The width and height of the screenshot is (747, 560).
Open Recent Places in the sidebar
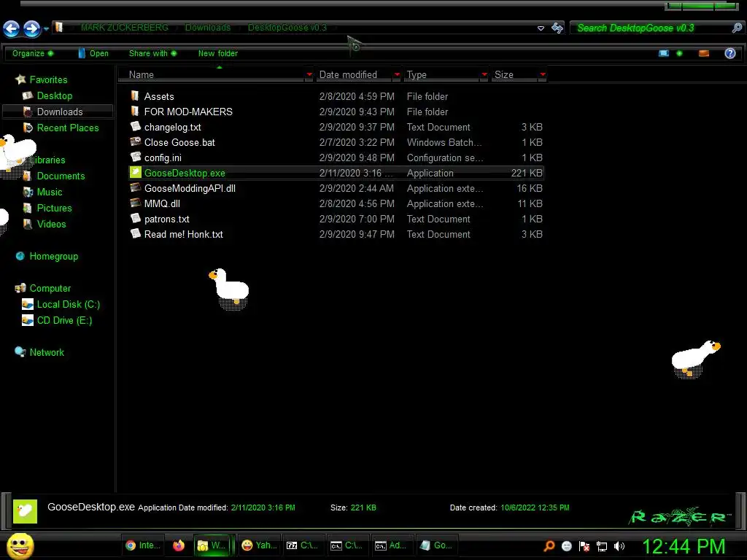pyautogui.click(x=61, y=128)
